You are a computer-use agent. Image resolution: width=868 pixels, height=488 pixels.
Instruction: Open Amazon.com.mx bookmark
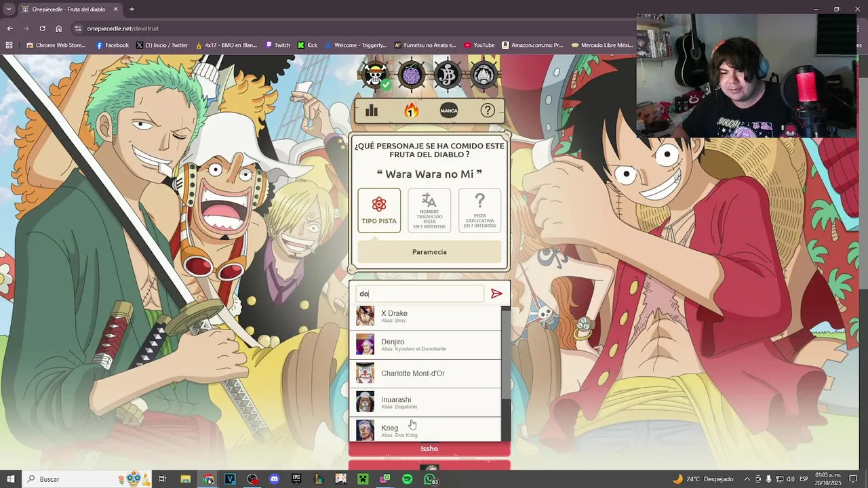click(x=532, y=45)
